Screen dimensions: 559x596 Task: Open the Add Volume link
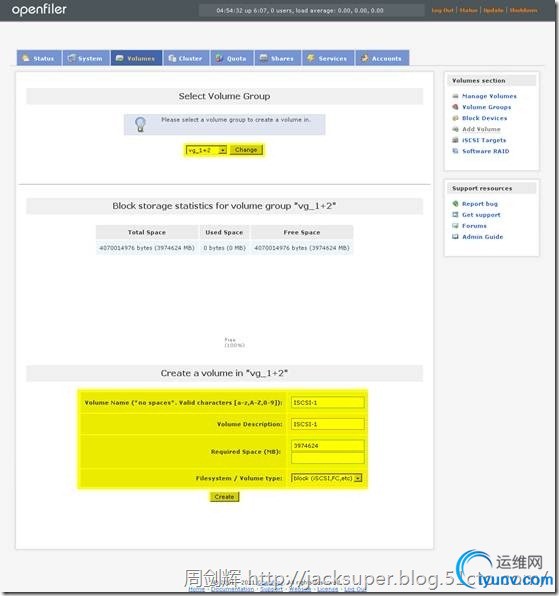481,129
